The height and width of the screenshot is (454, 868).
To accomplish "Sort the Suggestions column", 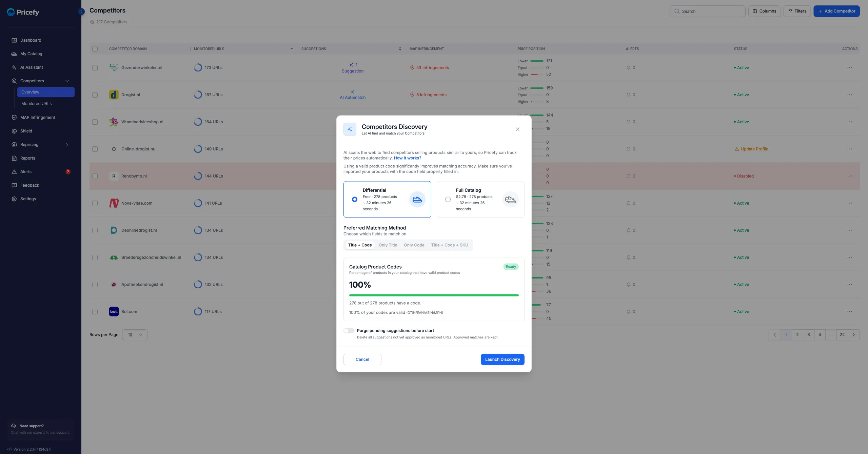I will pyautogui.click(x=400, y=49).
